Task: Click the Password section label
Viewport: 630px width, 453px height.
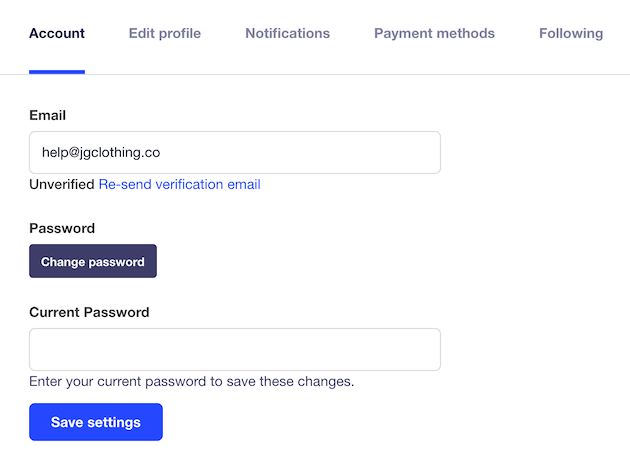Action: click(x=62, y=228)
